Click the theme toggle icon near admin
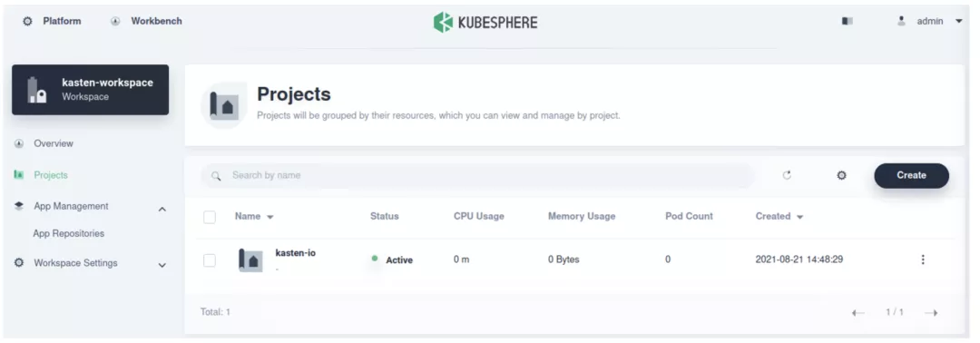Screen dimensions: 980x343 click(848, 21)
